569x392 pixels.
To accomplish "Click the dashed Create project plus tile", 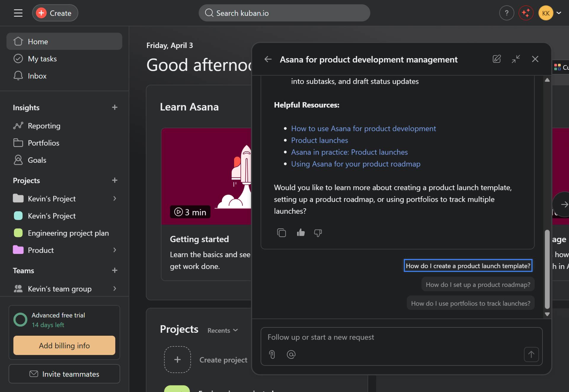I will coord(177,360).
